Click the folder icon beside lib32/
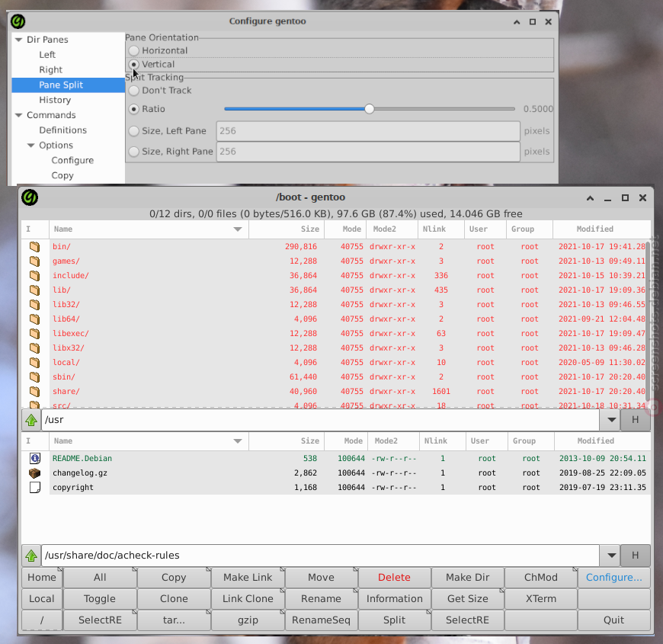 (34, 304)
